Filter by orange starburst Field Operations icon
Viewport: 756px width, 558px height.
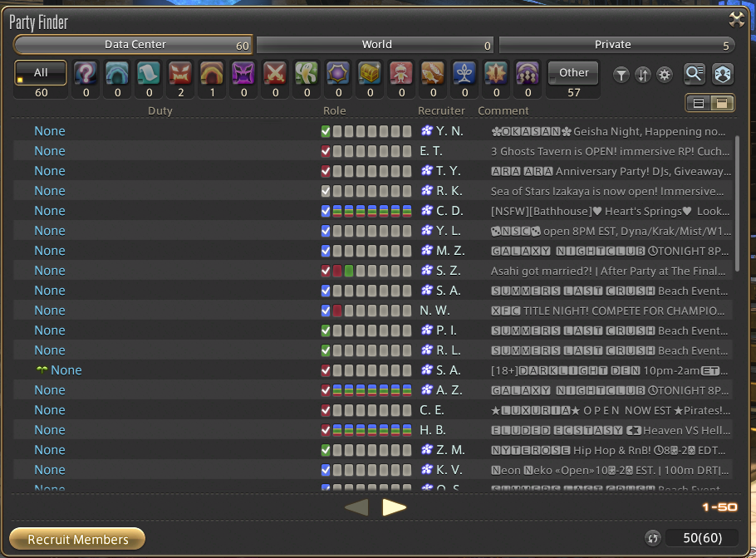[496, 74]
